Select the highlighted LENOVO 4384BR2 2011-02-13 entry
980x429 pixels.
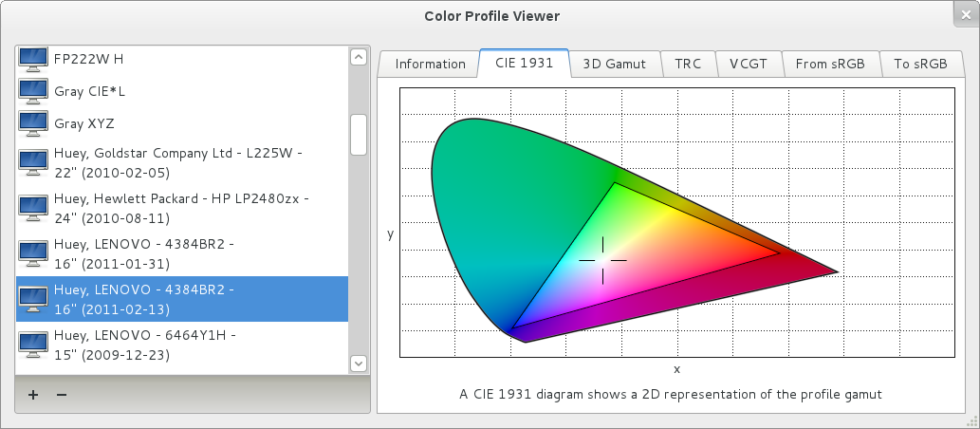(x=182, y=299)
